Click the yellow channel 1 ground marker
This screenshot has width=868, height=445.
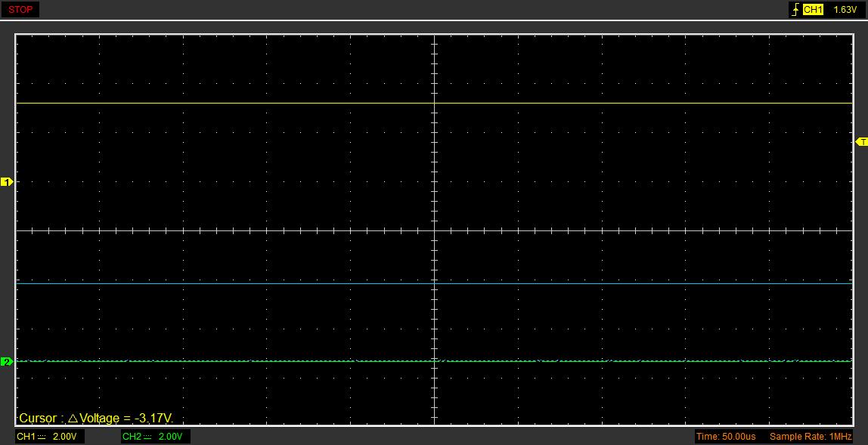[x=7, y=182]
